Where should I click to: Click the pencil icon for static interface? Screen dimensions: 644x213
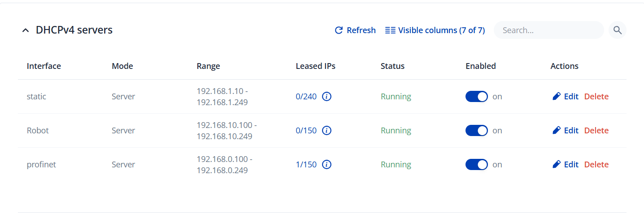[557, 97]
